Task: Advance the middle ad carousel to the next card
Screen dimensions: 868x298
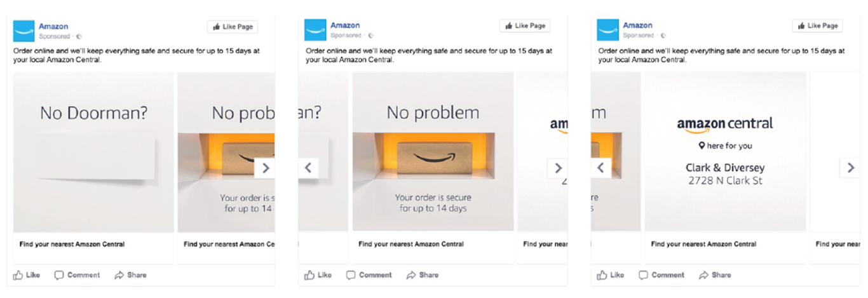Action: [x=557, y=168]
